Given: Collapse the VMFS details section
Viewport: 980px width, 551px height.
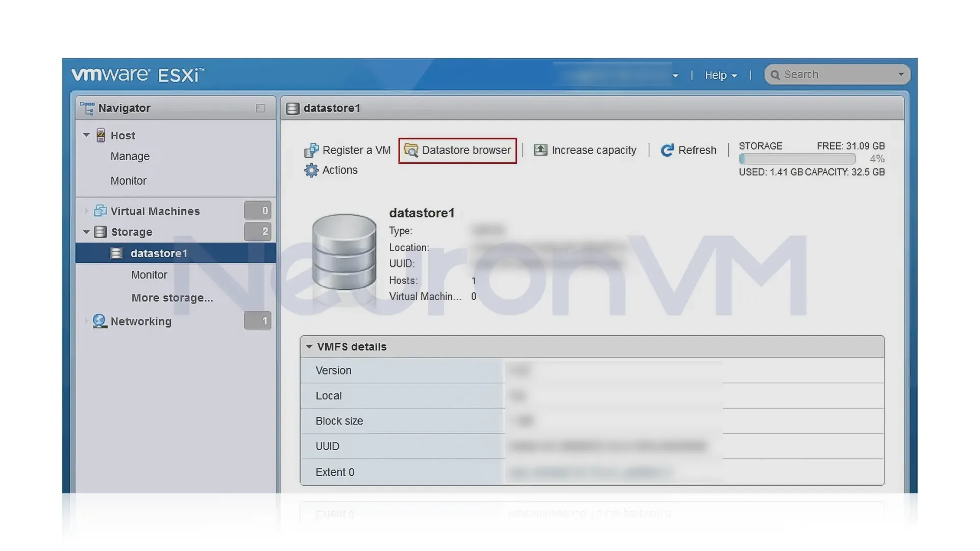Looking at the screenshot, I should click(309, 346).
